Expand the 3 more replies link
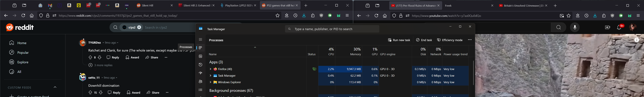Image resolution: width=644 pixels, height=97 pixels. click(x=100, y=65)
